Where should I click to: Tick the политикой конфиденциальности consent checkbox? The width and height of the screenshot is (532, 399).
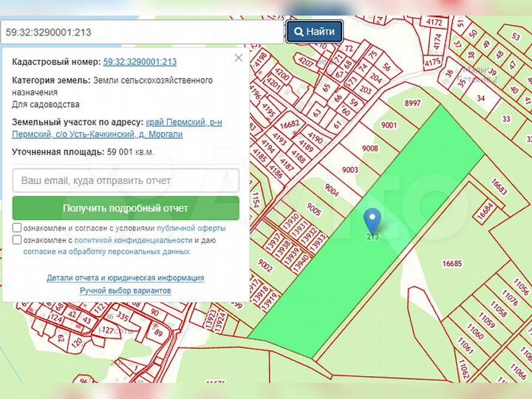[17, 240]
